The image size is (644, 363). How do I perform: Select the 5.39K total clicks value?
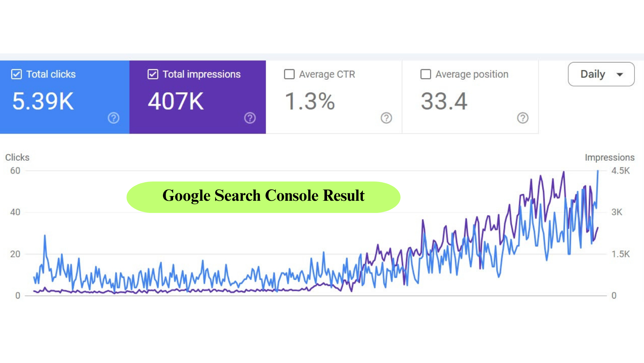pos(43,101)
